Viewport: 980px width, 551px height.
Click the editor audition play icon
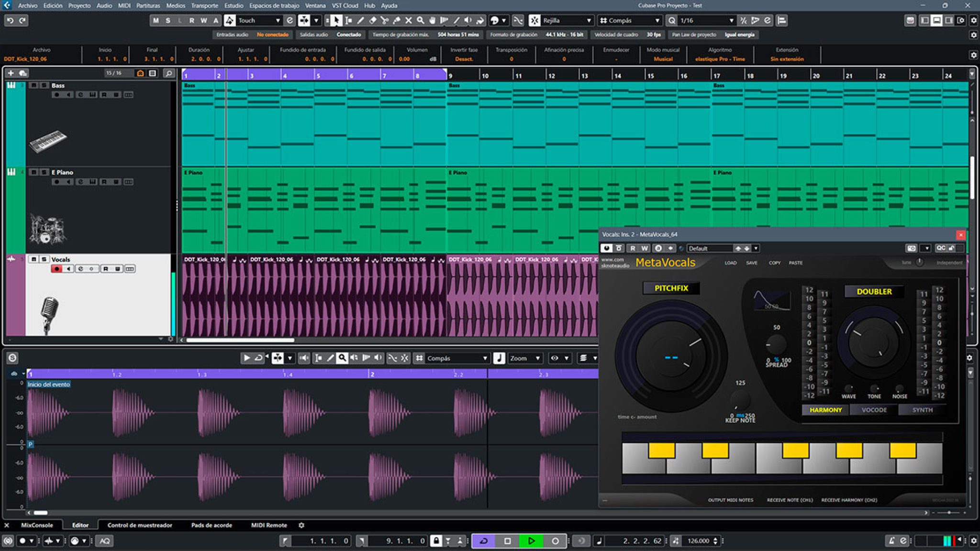point(246,358)
